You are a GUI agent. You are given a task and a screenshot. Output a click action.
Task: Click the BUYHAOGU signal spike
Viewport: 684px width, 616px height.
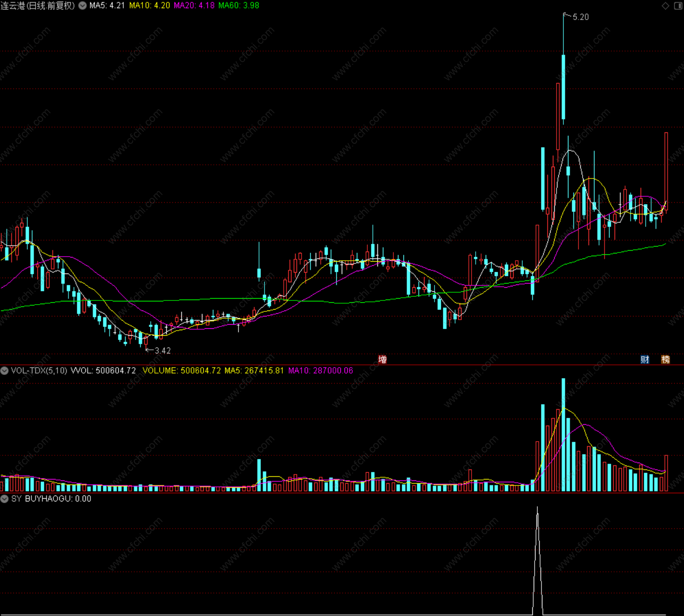click(537, 561)
